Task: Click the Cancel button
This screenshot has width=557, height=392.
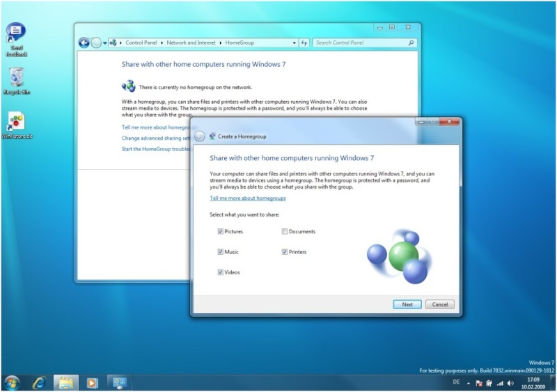Action: [440, 304]
